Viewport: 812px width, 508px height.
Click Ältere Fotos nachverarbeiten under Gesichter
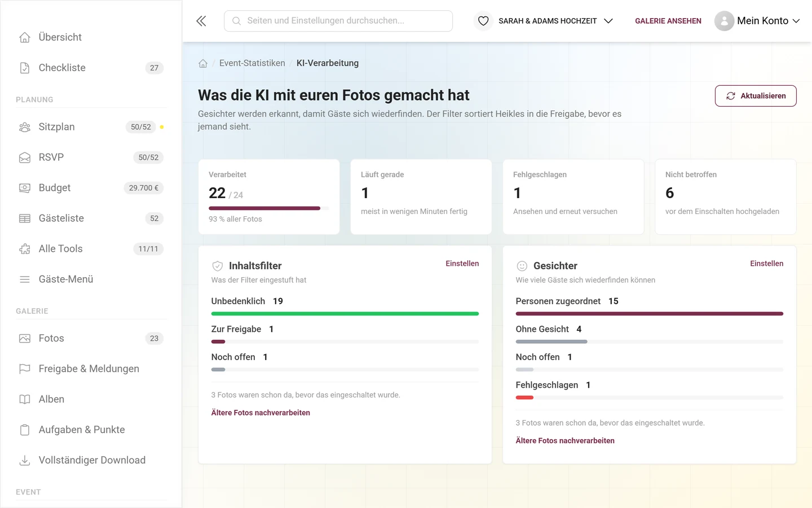click(x=565, y=441)
